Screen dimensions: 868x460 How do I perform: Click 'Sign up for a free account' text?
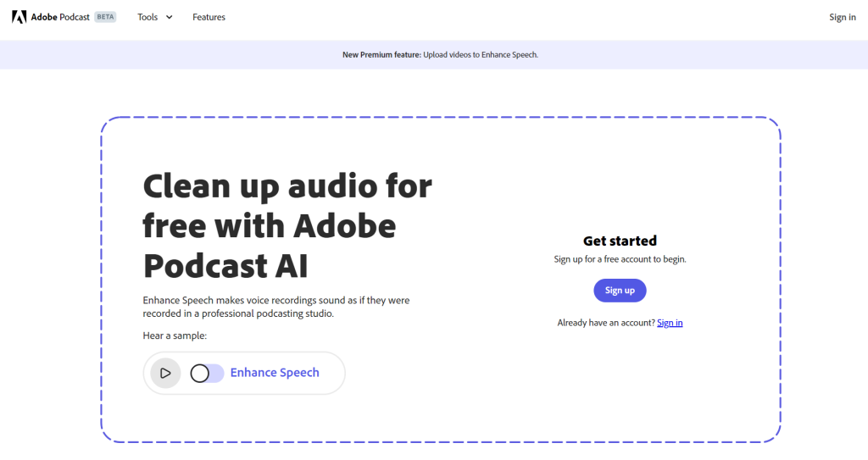point(620,259)
